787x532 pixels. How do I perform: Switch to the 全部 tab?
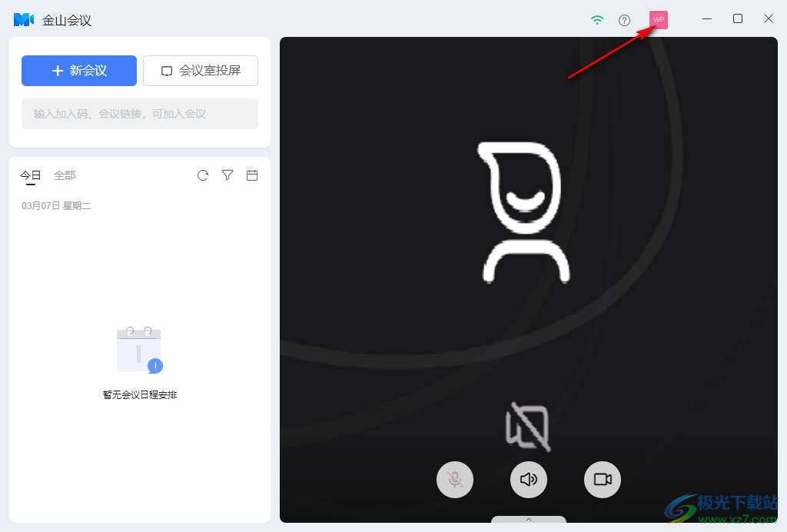65,175
